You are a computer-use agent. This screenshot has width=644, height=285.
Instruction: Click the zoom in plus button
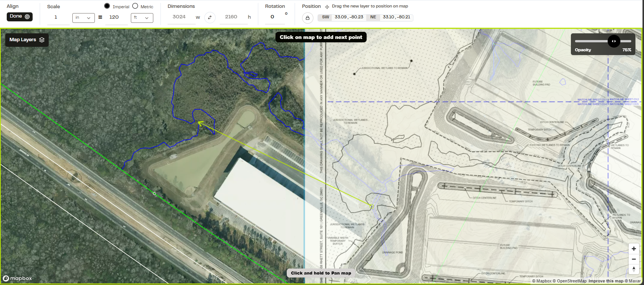(x=634, y=249)
